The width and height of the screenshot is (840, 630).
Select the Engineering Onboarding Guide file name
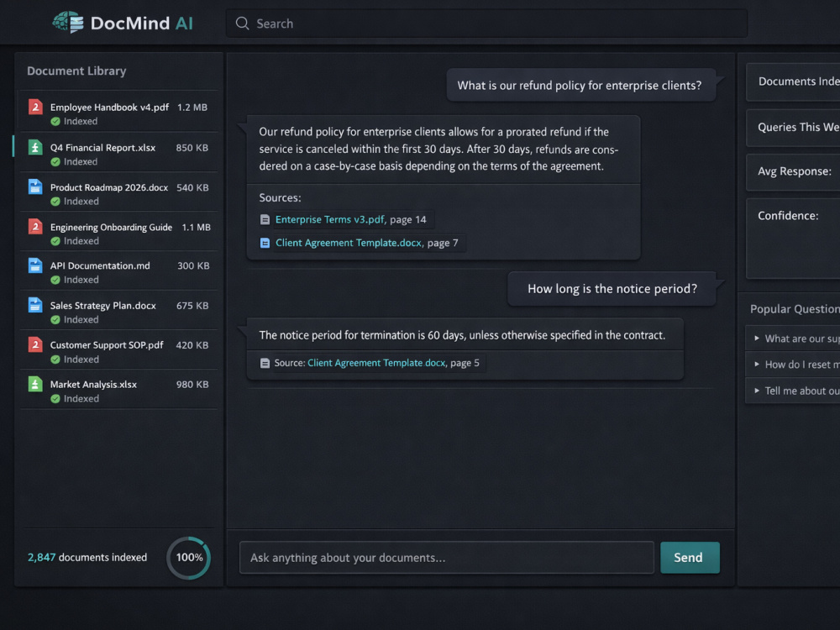pyautogui.click(x=112, y=227)
